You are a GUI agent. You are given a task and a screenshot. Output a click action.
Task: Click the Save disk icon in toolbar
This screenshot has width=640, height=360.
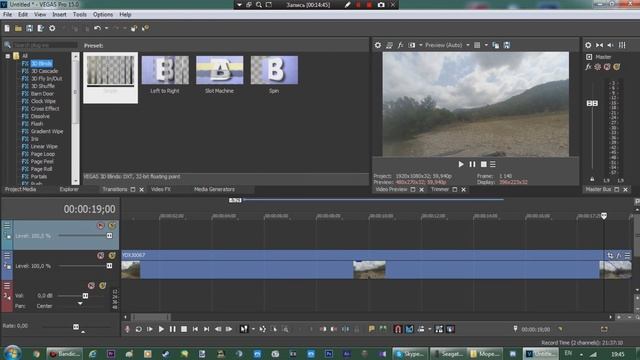(x=29, y=29)
